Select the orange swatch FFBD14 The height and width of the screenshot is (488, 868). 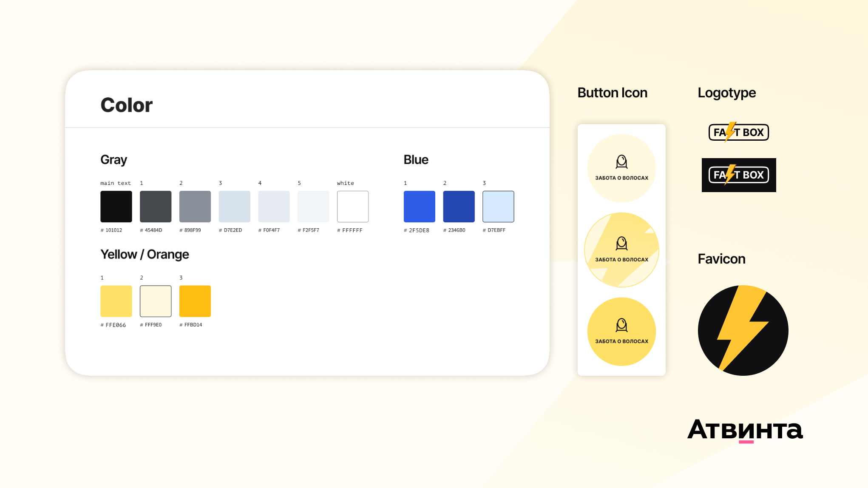[195, 301]
